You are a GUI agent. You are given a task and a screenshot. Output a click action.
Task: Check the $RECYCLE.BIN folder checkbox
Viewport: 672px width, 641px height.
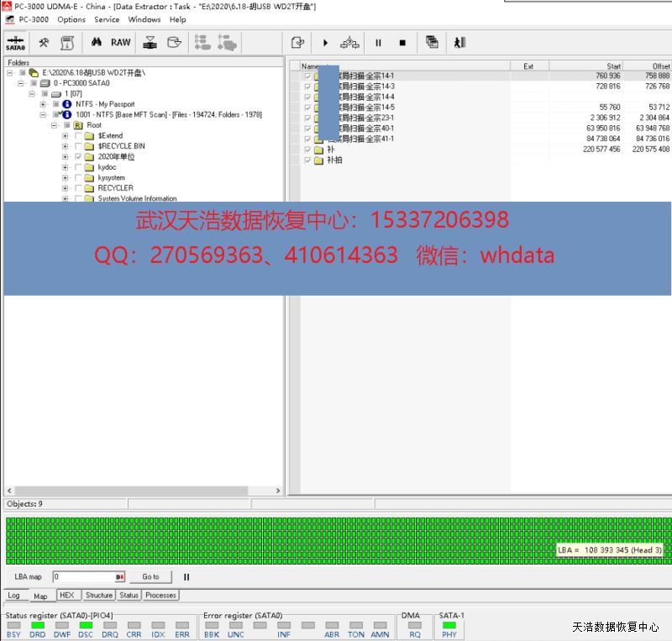[x=78, y=146]
